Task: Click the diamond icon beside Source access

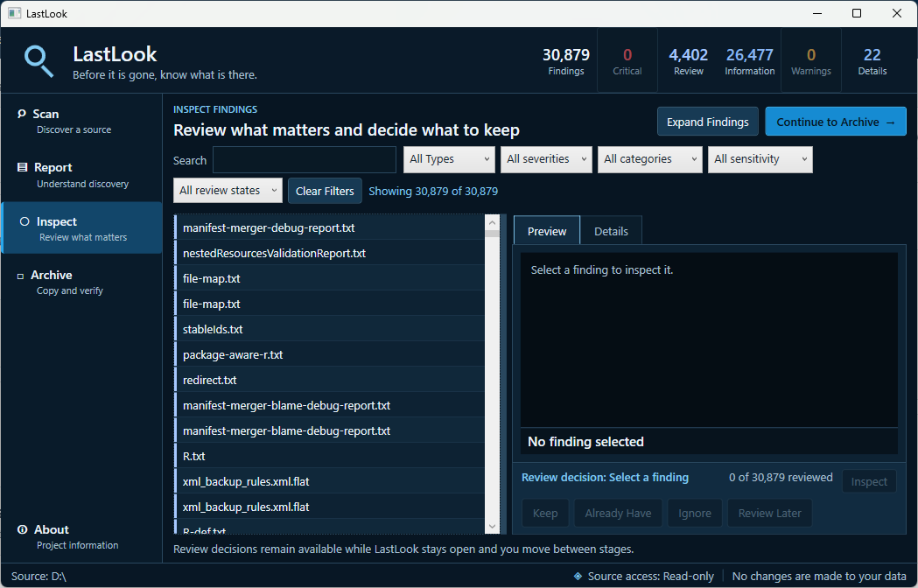Action: tap(578, 577)
